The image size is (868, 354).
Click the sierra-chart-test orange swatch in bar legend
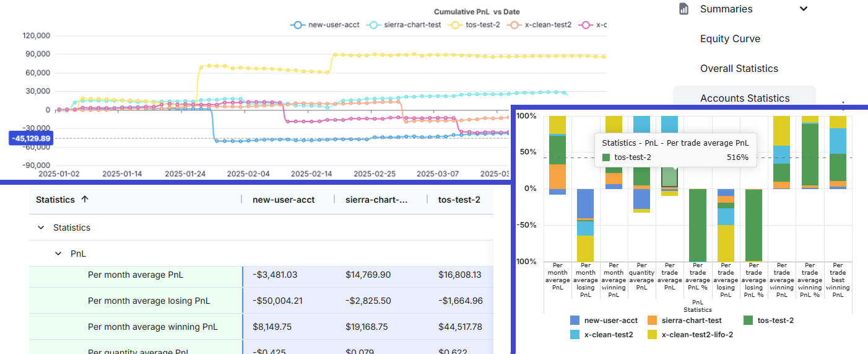(x=653, y=321)
